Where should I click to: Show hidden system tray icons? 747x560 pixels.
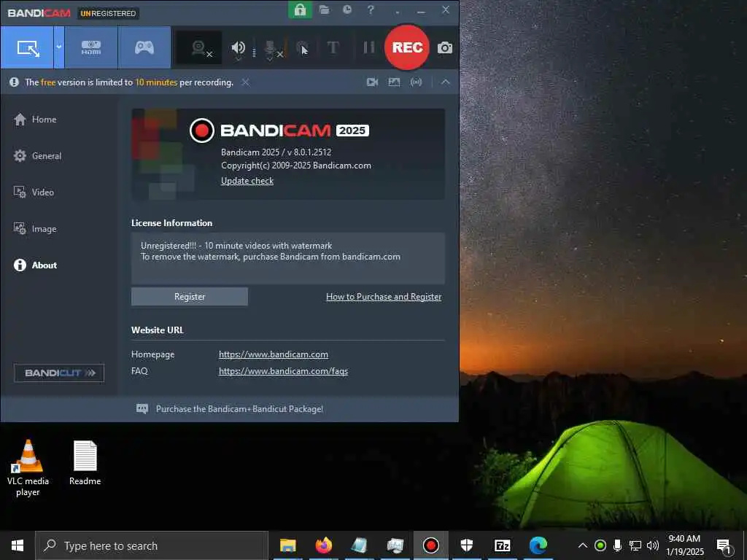583,545
